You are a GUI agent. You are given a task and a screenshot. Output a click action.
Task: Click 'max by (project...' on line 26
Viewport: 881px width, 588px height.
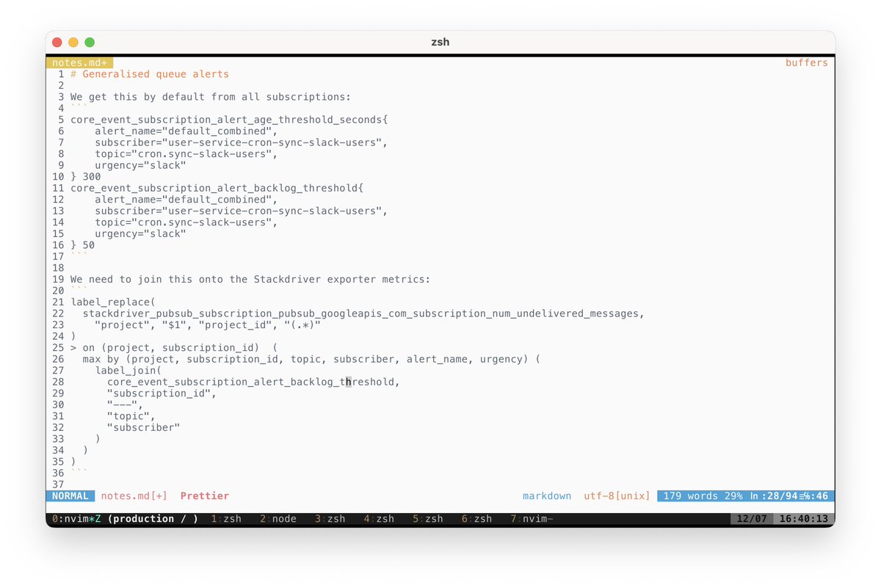[311, 359]
